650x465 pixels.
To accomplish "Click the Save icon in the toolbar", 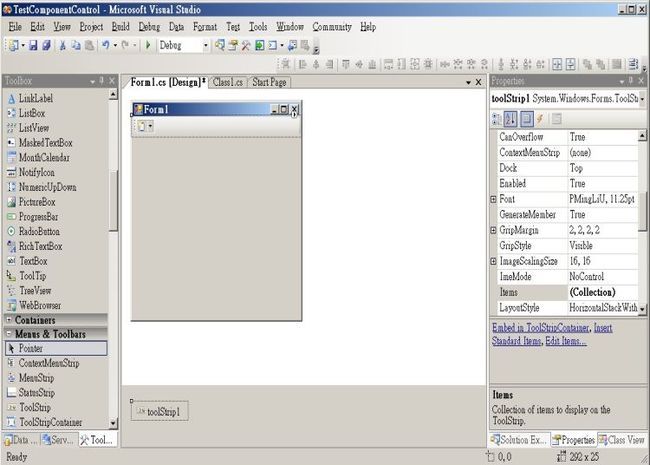I will click(x=33, y=45).
